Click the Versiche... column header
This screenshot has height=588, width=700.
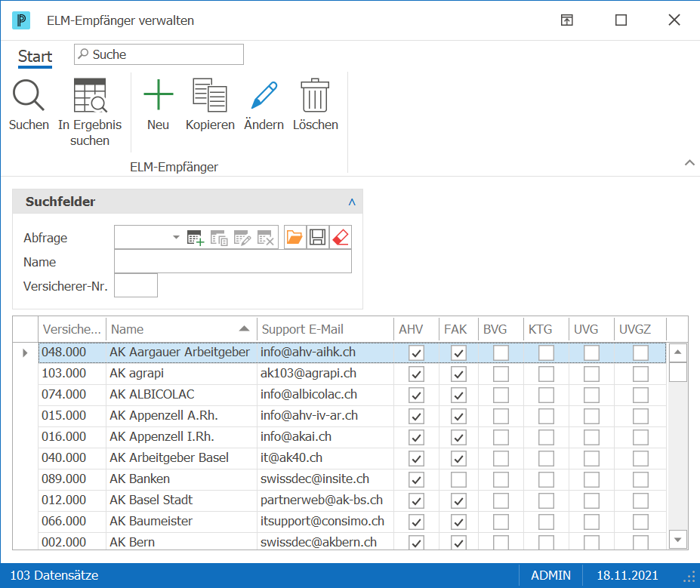click(72, 329)
